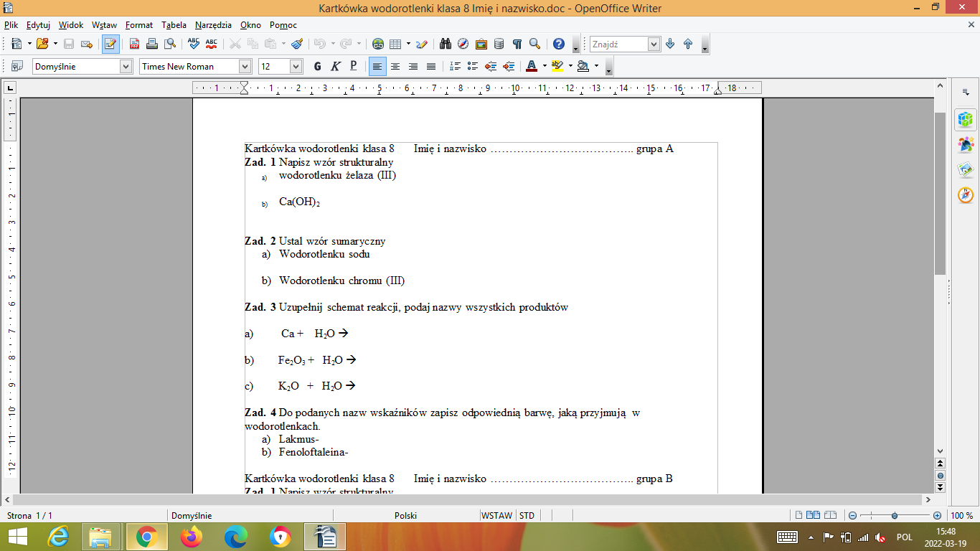Toggle nonprinting characters pilcrow icon
The height and width of the screenshot is (551, 980).
point(517,44)
